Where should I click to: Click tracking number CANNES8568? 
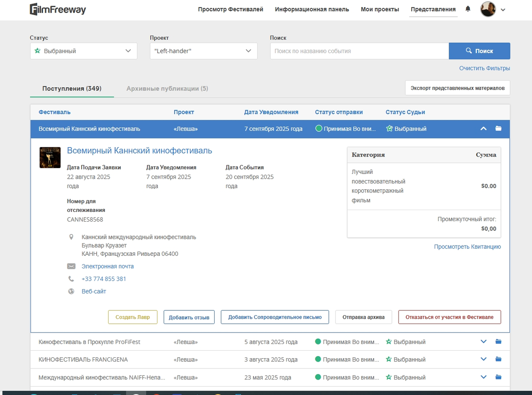(85, 219)
